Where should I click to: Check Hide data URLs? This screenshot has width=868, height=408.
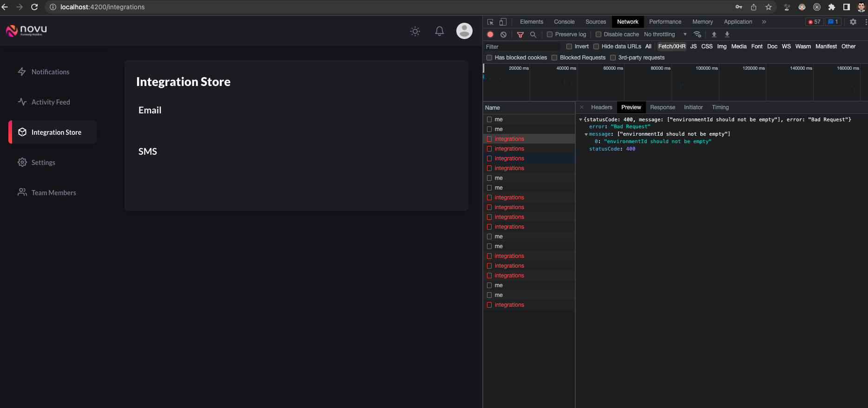click(x=596, y=46)
